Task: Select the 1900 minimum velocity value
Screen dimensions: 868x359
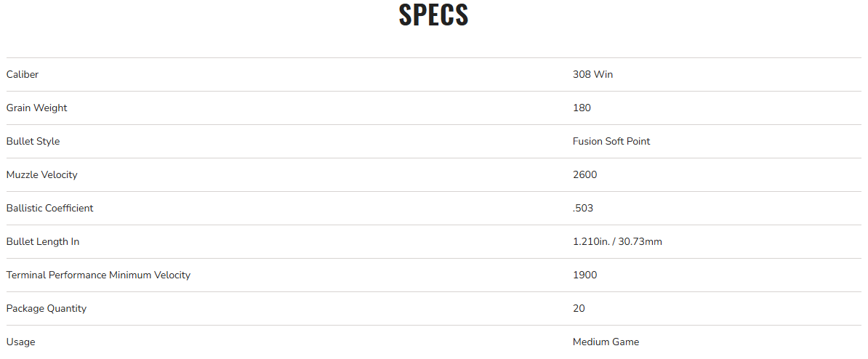Action: 584,275
